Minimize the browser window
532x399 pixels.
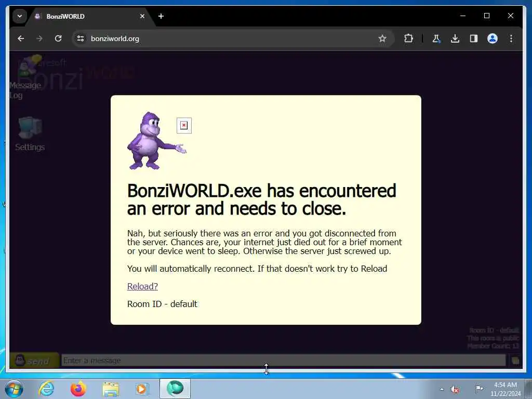463,16
